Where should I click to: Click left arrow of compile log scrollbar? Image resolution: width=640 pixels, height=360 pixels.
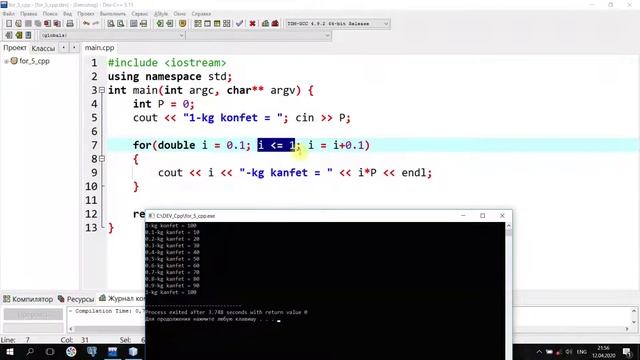tap(71, 329)
